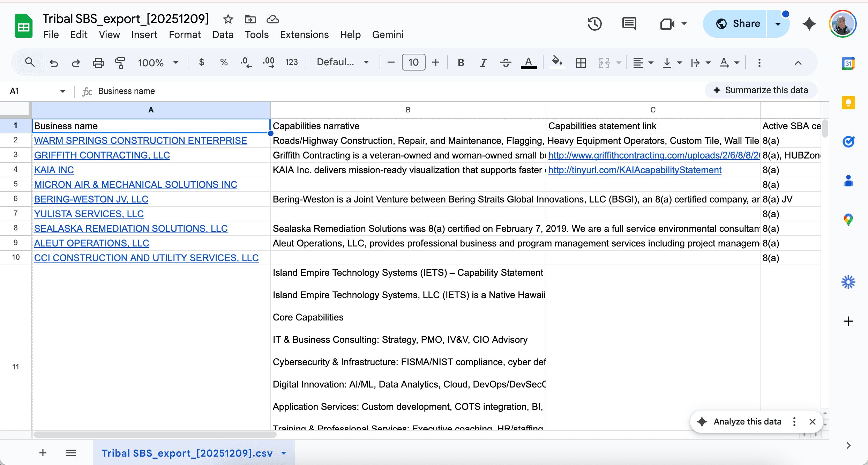Open the Default font dropdown
The height and width of the screenshot is (465, 868).
343,62
